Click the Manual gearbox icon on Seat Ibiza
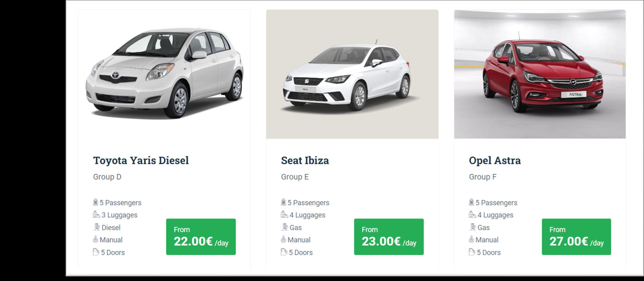Viewport: 644px width, 281px height. [x=284, y=240]
